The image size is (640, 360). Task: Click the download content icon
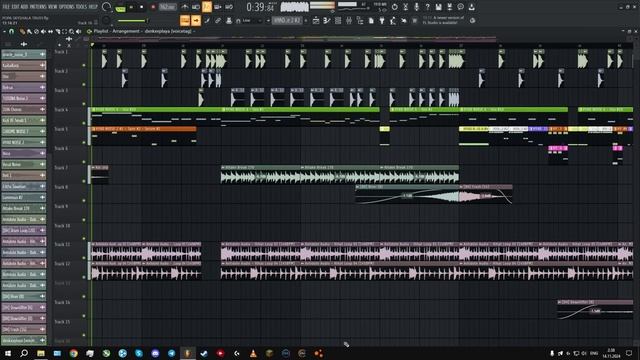pos(471,7)
